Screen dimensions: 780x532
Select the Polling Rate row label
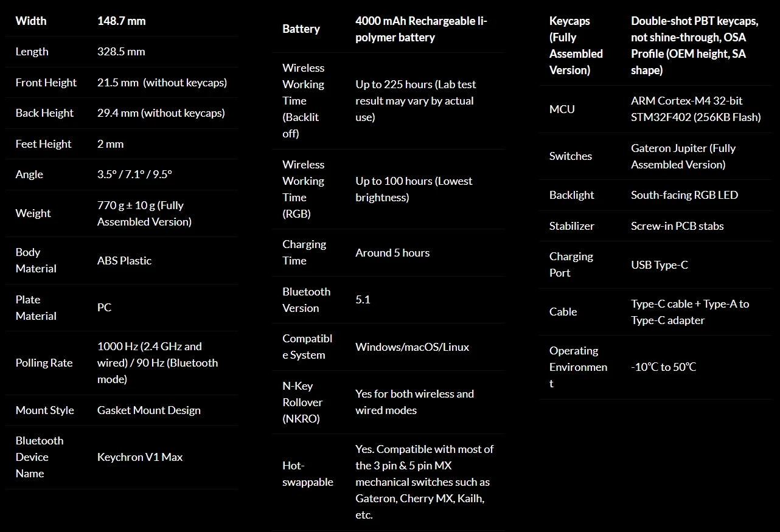[x=44, y=363]
